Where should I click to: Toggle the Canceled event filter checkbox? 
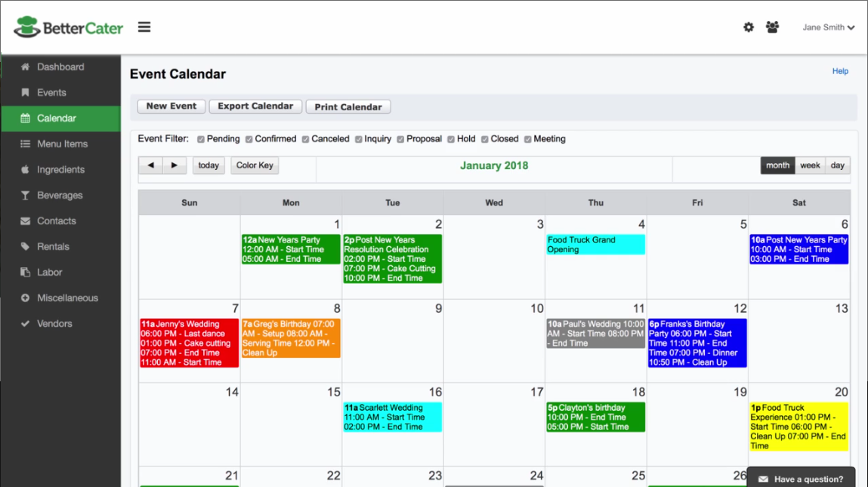(x=305, y=140)
